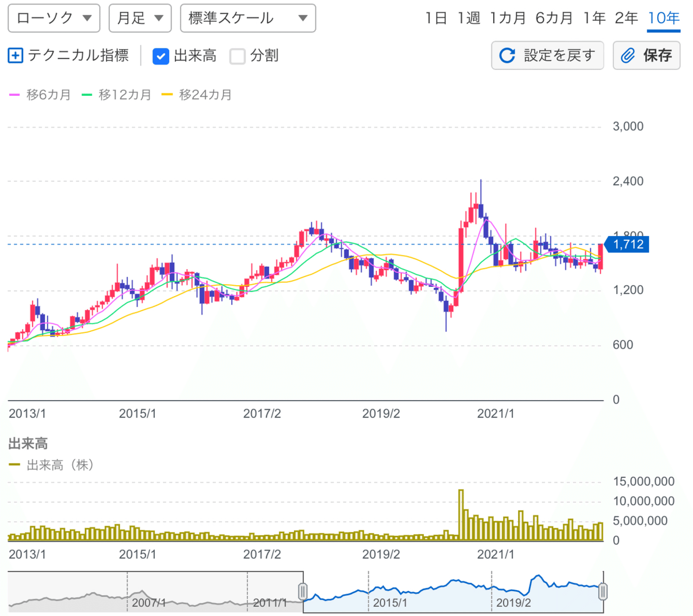Viewport: 693px width, 616px height.
Task: Click the paperclip icon in 保存
Action: (x=628, y=55)
